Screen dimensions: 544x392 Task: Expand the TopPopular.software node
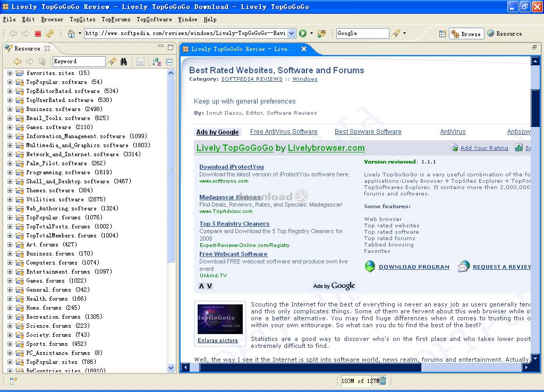10,82
